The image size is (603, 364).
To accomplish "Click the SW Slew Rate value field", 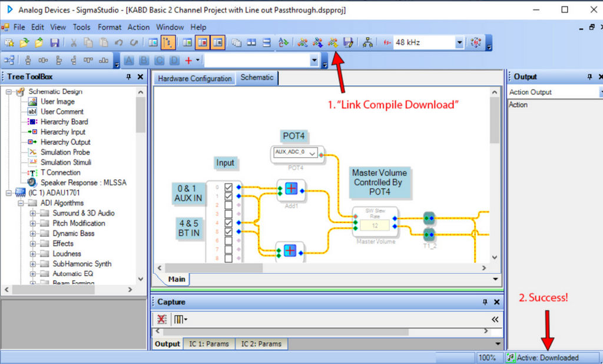I will (x=375, y=226).
